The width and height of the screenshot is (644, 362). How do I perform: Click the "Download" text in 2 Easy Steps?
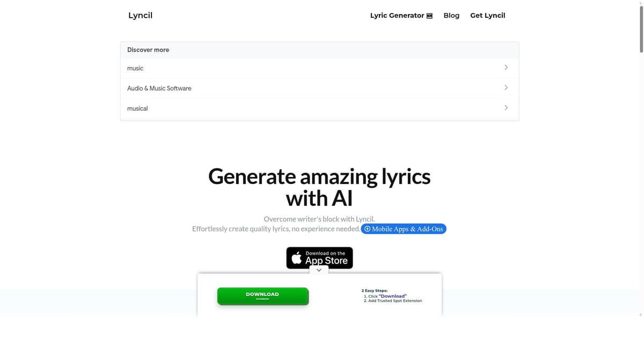click(393, 296)
